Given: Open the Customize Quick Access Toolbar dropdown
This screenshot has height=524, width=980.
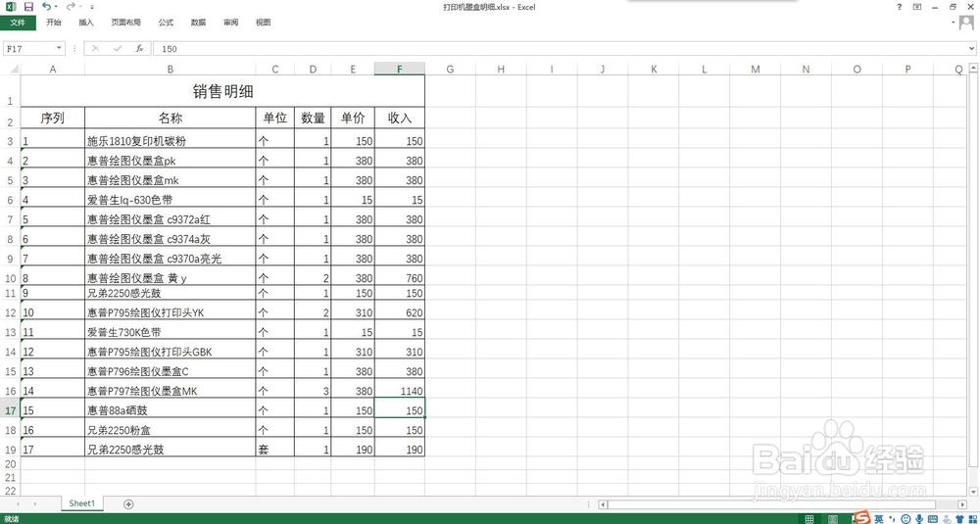Looking at the screenshot, I should tap(92, 7).
